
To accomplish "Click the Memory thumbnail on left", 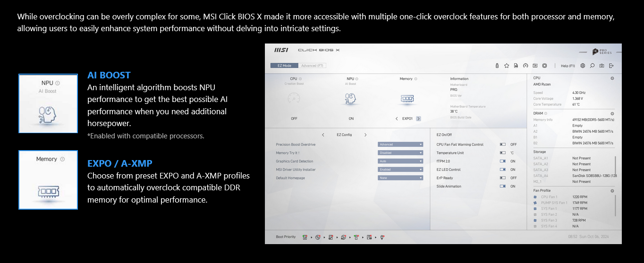I will [x=48, y=180].
